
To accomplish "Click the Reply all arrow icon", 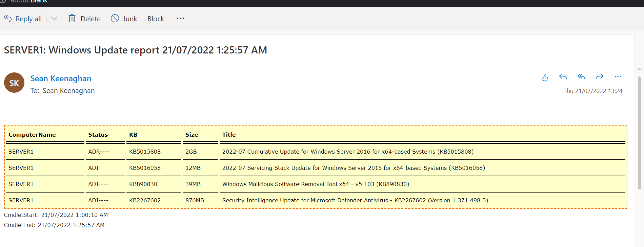I will (8, 18).
